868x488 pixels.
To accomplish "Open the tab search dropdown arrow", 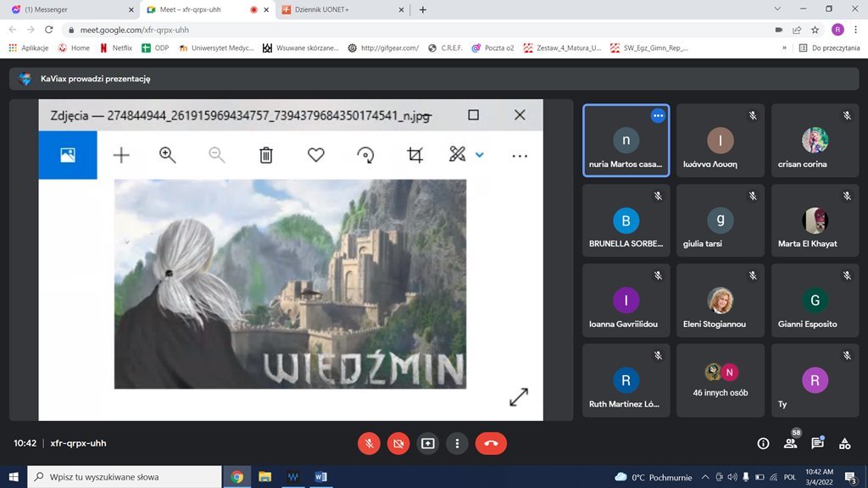I will point(777,8).
